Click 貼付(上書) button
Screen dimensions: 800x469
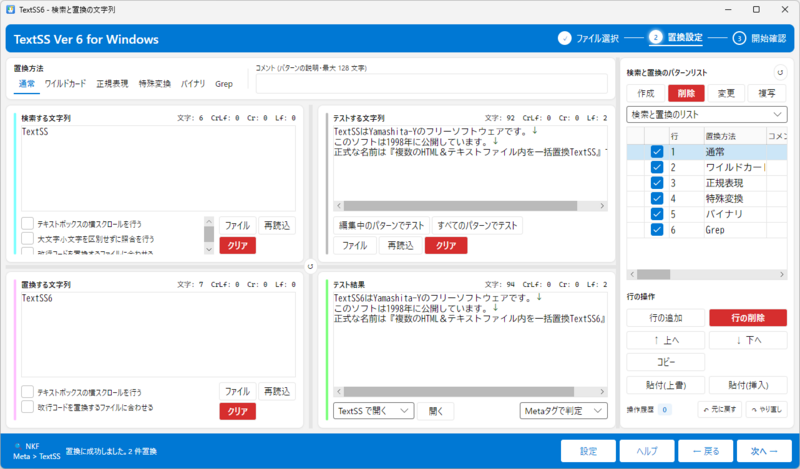click(x=666, y=385)
